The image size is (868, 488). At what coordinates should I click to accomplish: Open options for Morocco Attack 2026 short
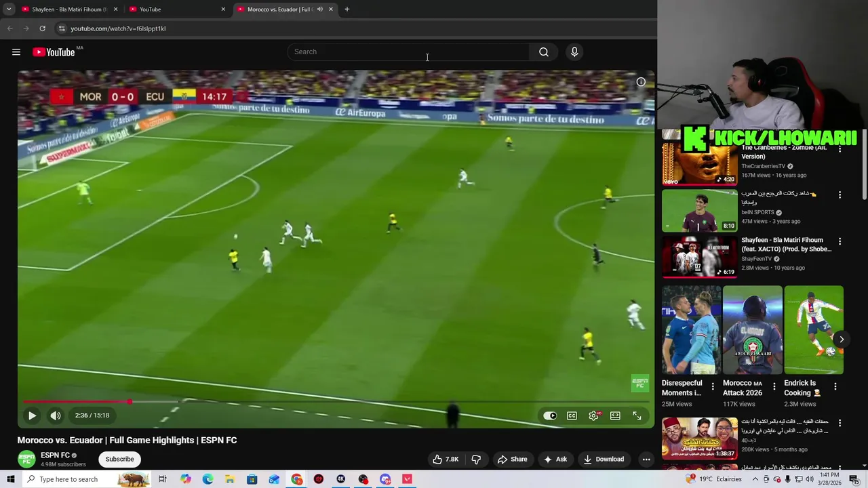(x=774, y=386)
